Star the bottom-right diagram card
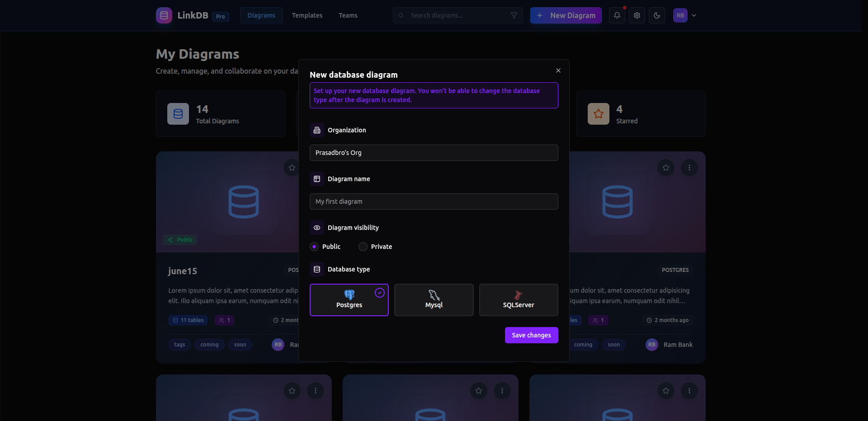The height and width of the screenshot is (421, 868). click(x=666, y=391)
